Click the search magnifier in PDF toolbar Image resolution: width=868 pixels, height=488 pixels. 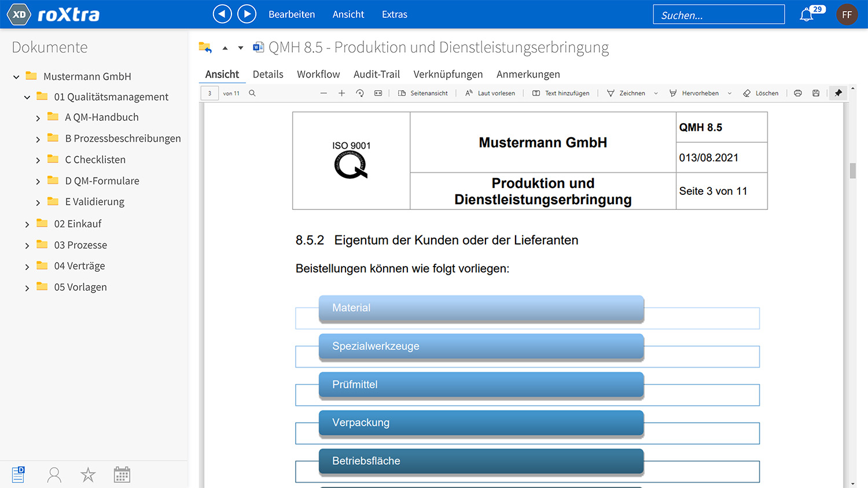[252, 93]
